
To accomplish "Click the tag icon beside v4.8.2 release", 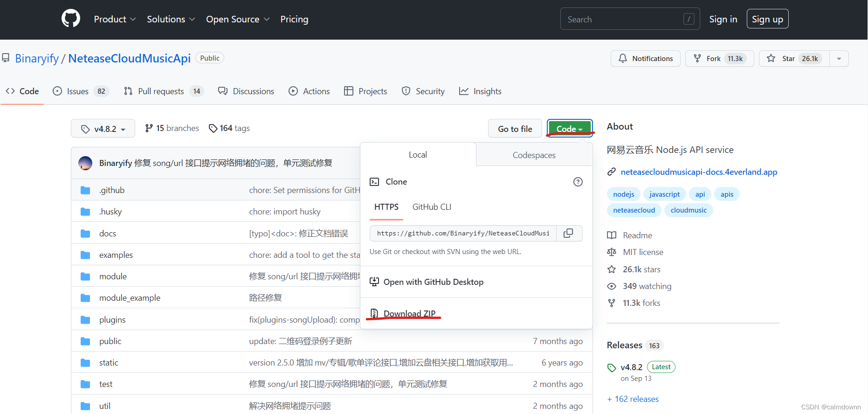I will pos(612,368).
